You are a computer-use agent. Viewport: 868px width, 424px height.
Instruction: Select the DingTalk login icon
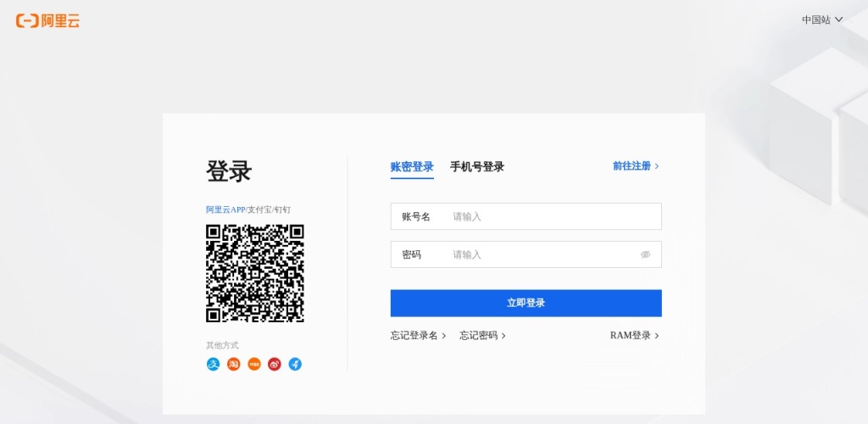click(295, 365)
